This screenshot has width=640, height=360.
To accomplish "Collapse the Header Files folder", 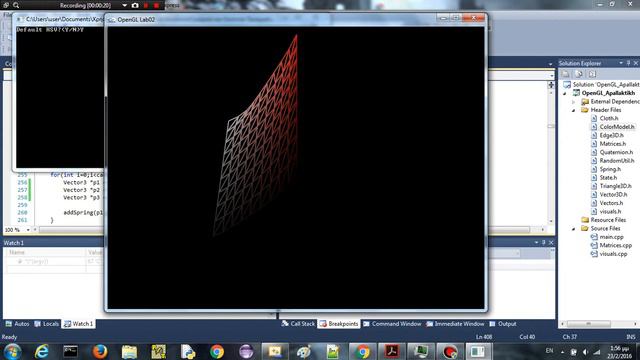I will click(573, 110).
